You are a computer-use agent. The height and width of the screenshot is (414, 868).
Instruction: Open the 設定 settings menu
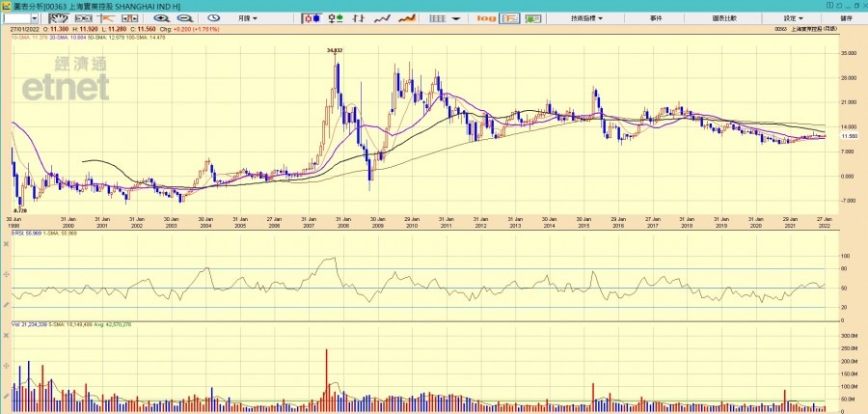point(794,18)
